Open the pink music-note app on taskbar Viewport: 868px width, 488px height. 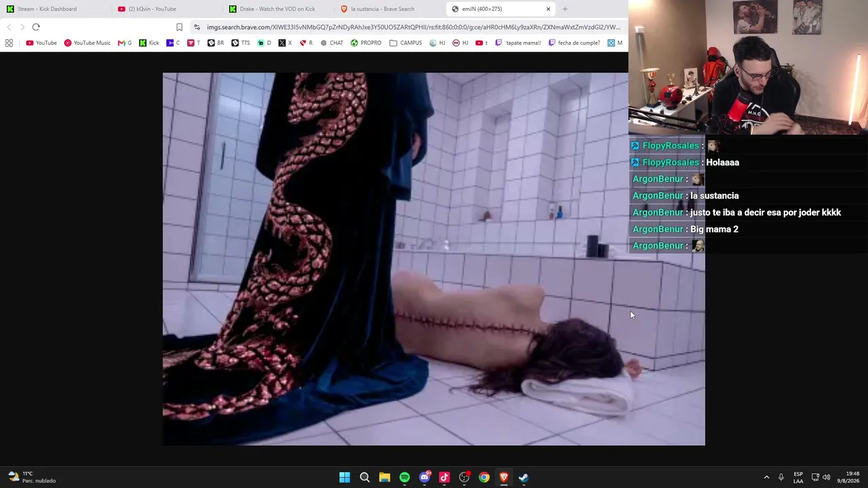coord(444,477)
